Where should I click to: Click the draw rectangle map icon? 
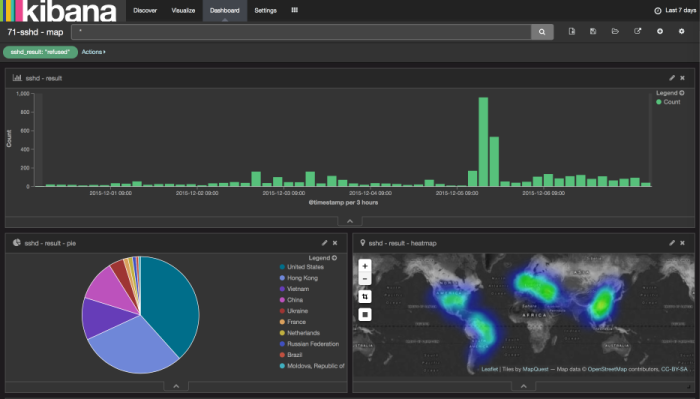click(365, 315)
